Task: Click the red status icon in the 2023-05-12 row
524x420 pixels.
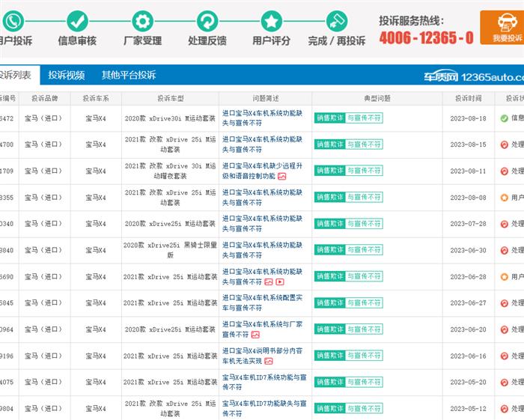Action: pyautogui.click(x=505, y=409)
